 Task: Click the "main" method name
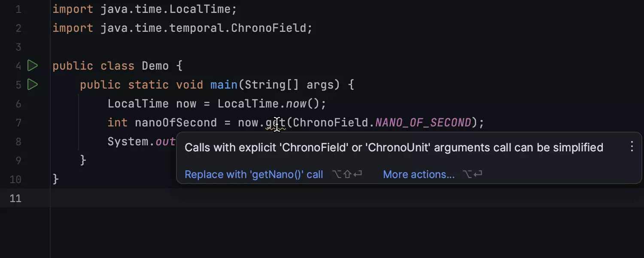[x=224, y=85]
